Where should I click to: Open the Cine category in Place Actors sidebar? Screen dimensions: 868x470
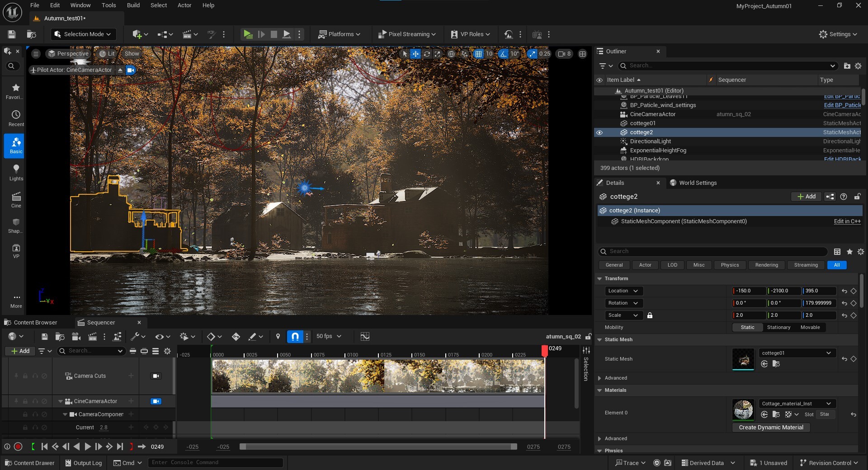pos(15,199)
